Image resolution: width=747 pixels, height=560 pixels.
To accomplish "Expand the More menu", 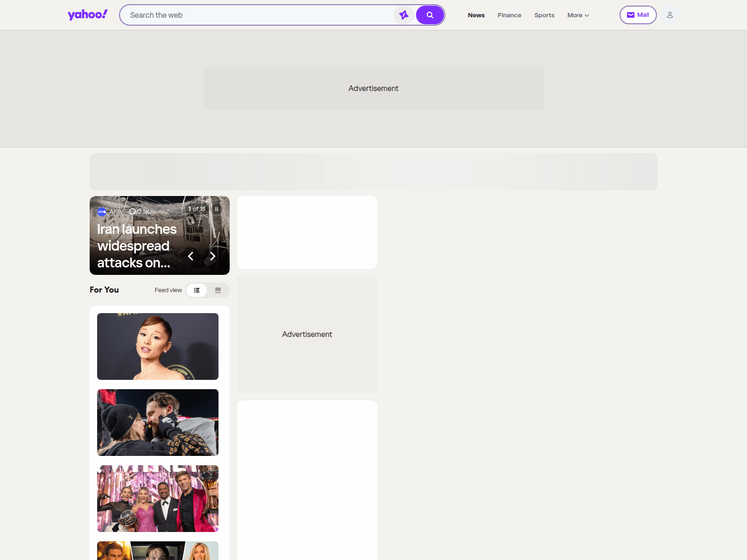I will [x=578, y=15].
